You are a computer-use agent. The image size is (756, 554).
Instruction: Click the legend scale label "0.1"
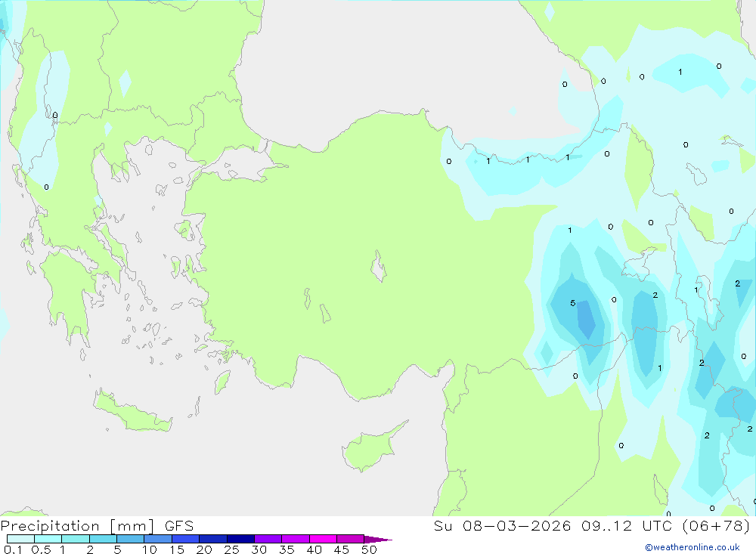(13, 549)
